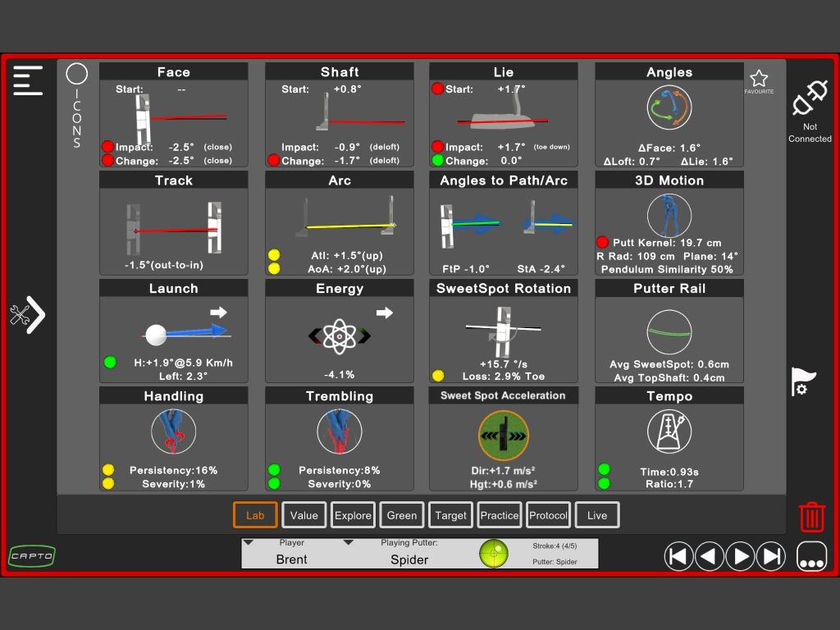Open the Green tab

pos(402,515)
